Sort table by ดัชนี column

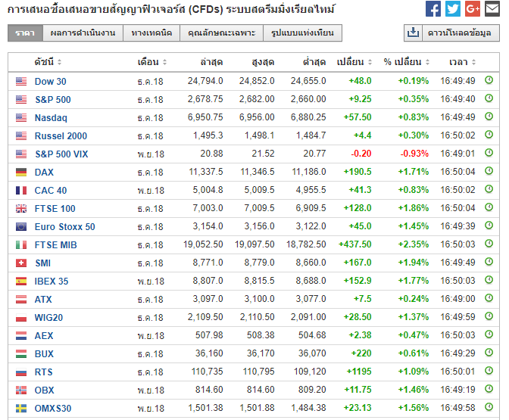coord(48,62)
